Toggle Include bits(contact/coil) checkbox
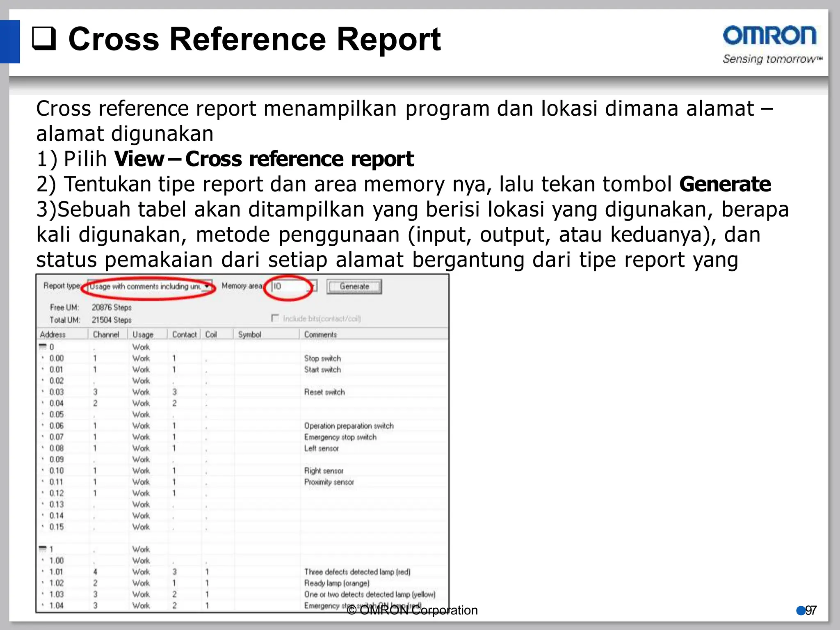 (x=275, y=318)
